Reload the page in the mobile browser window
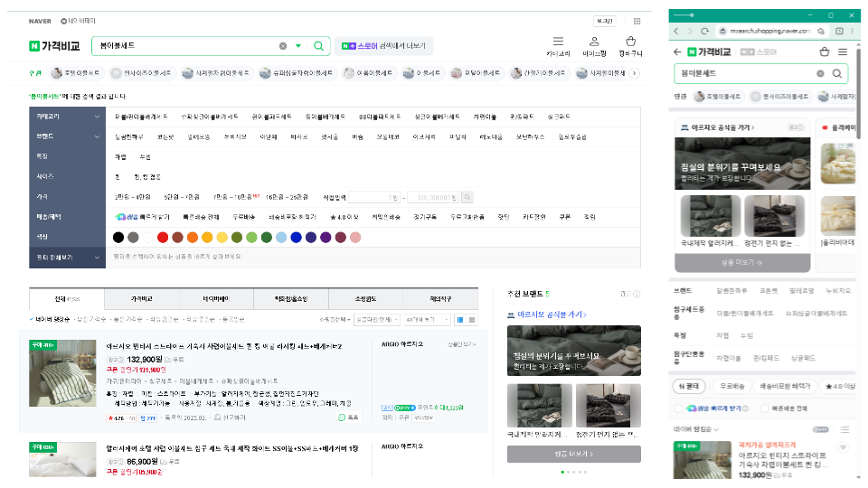This screenshot has height=488, width=868. point(704,31)
